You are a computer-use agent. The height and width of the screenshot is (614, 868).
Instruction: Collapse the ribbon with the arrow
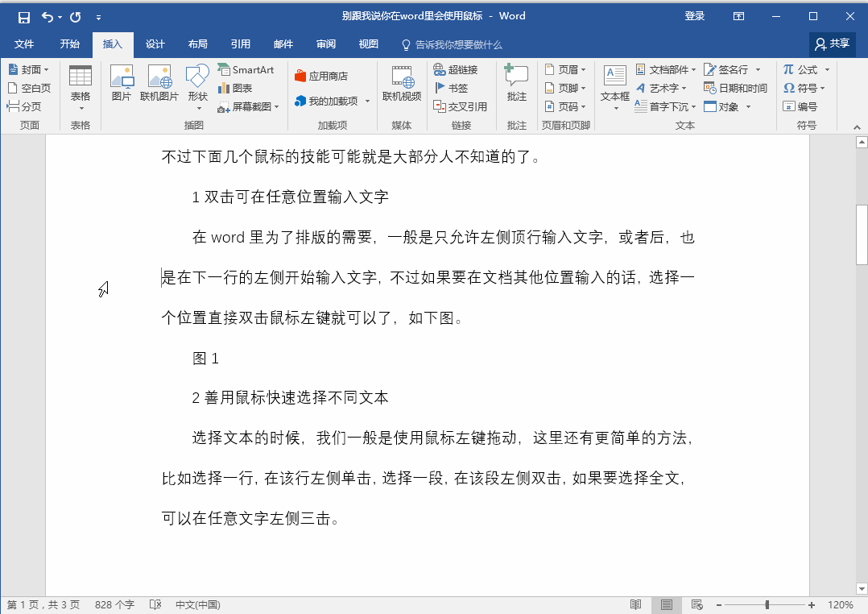coord(857,127)
